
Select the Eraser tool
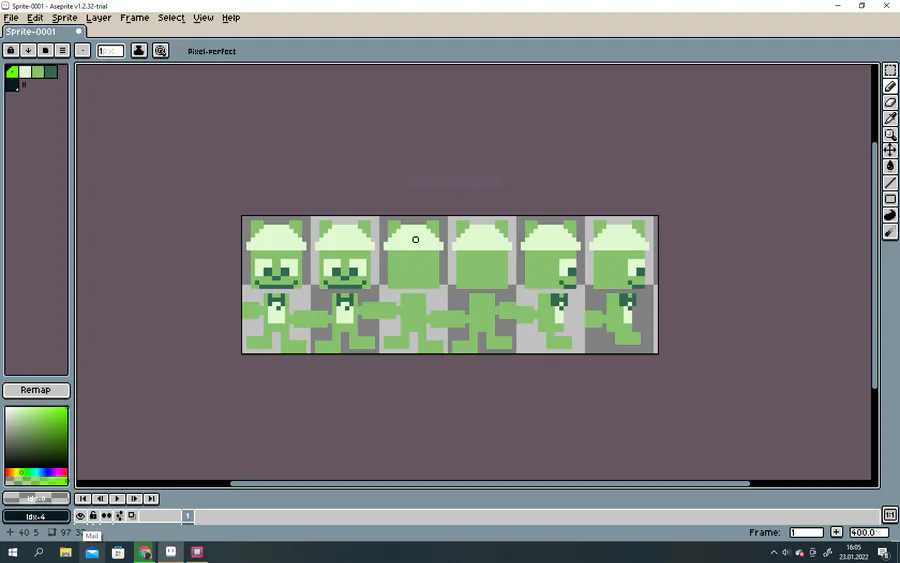point(890,102)
